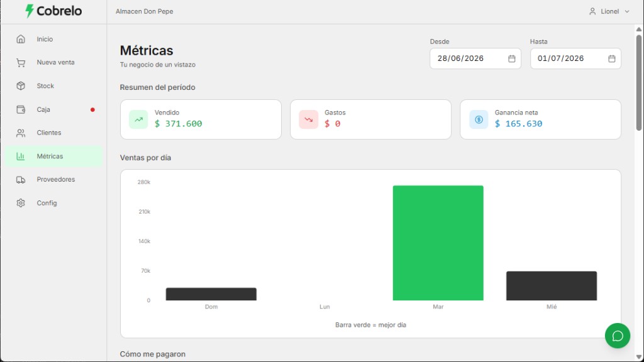Open Nueva venta in the sidebar
This screenshot has width=644, height=362.
(54, 62)
